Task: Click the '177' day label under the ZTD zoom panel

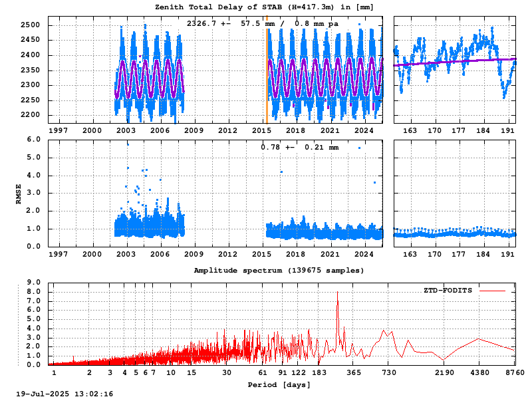Action: pos(459,130)
